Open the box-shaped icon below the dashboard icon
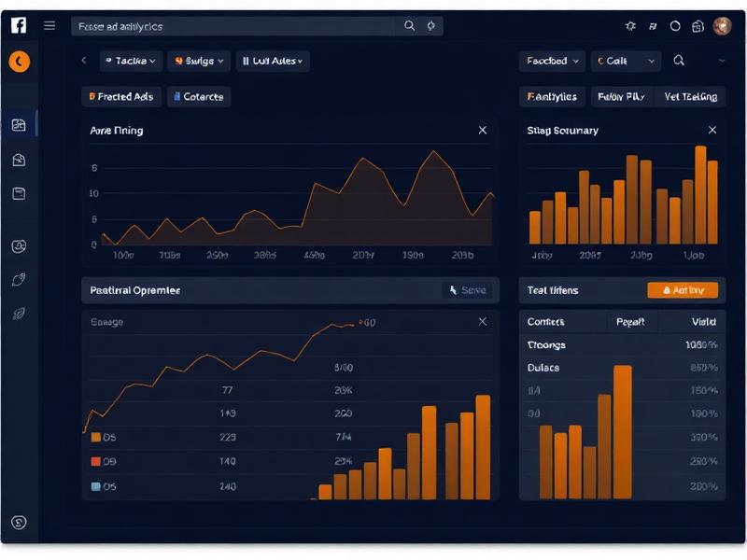The image size is (747, 560). [19, 160]
